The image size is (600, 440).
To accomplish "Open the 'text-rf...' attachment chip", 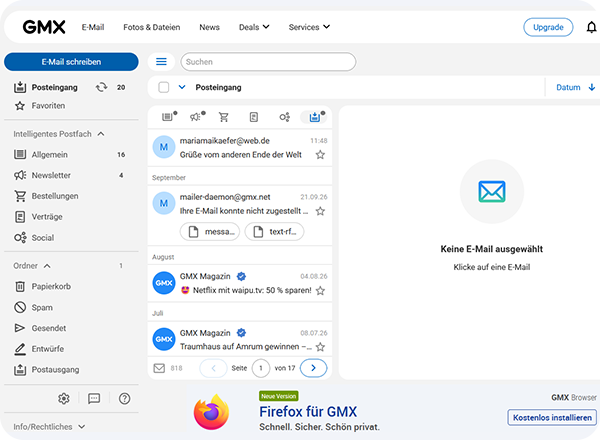I will pyautogui.click(x=274, y=231).
